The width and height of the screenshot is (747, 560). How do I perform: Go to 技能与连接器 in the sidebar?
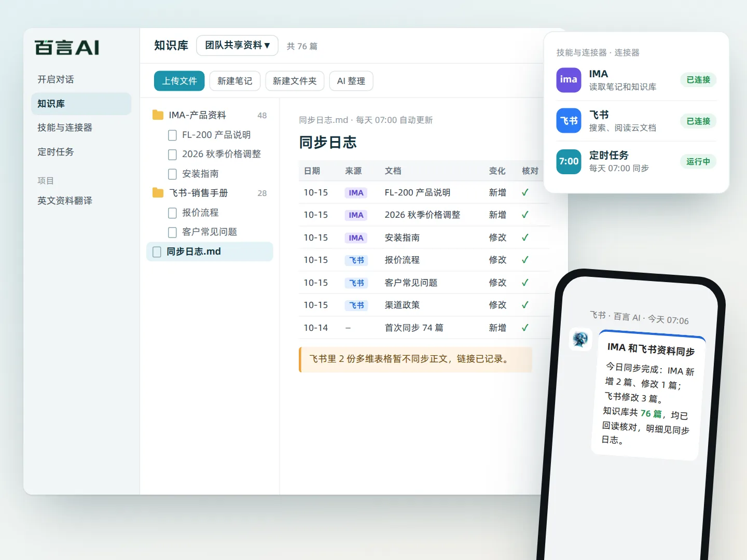81,128
